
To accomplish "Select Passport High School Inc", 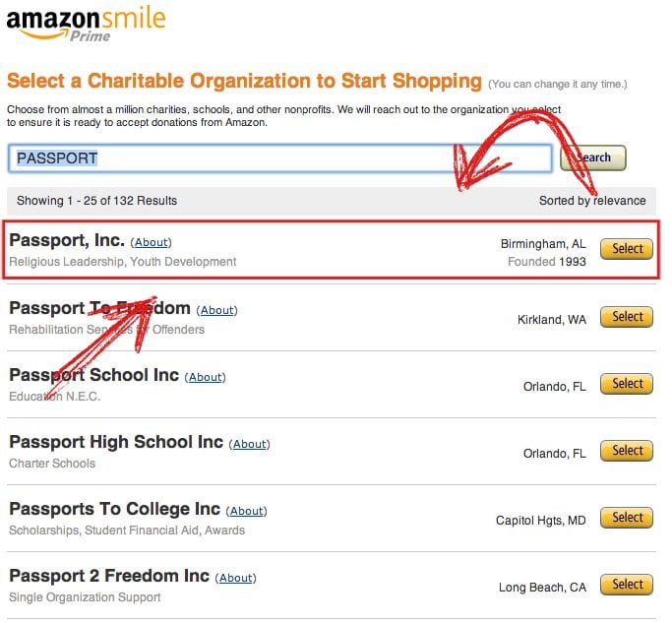I will (x=627, y=451).
